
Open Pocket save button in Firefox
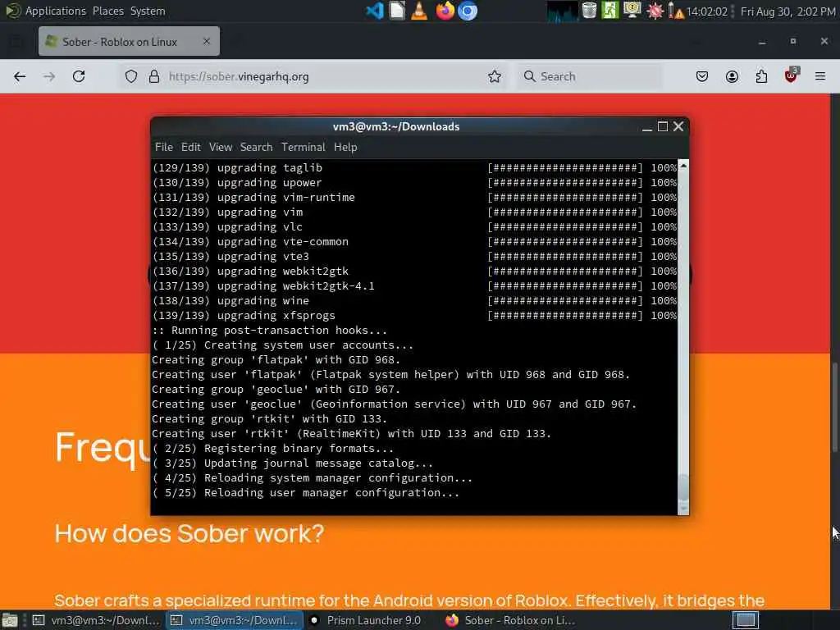click(702, 76)
